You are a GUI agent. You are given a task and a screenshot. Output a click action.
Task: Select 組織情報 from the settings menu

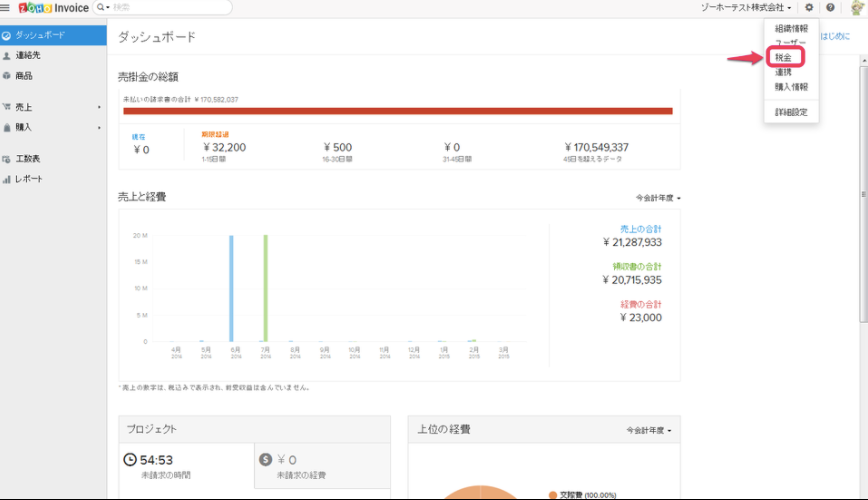click(x=791, y=28)
